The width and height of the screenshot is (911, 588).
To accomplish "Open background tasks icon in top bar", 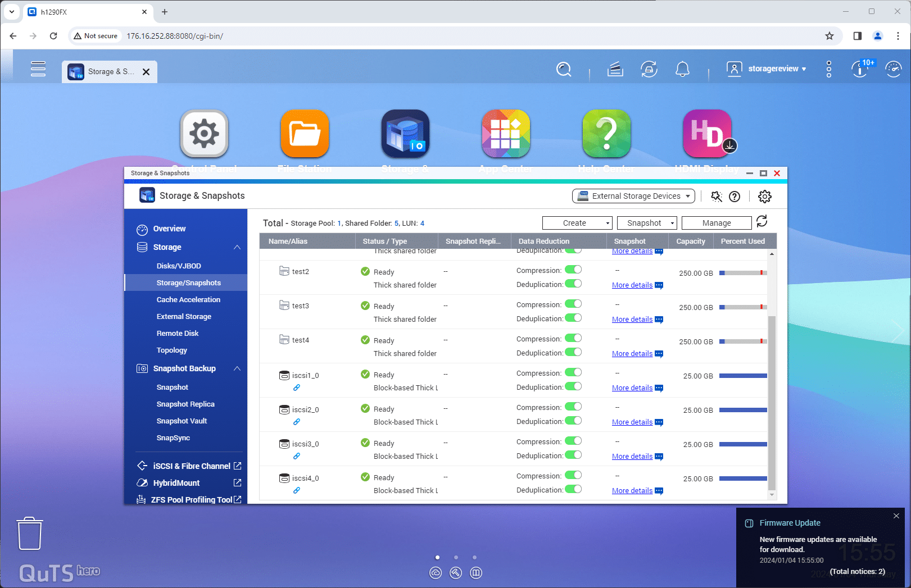I will 615,69.
